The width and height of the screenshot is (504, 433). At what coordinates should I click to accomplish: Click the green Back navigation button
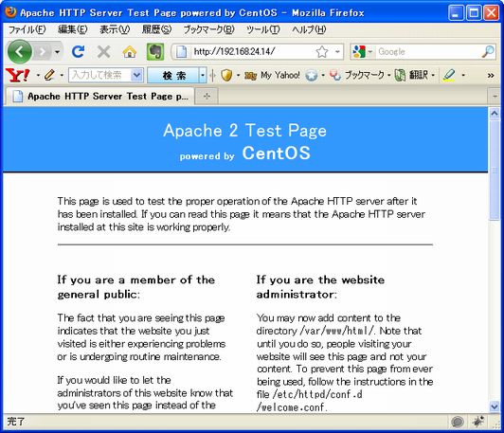(20, 51)
